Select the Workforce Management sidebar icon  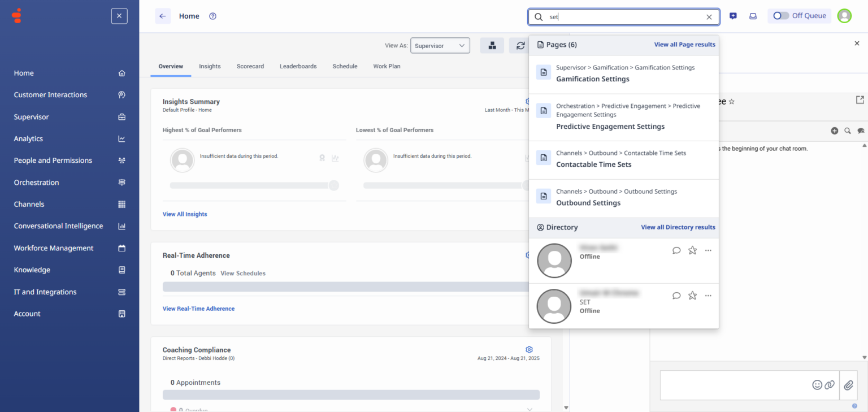121,248
